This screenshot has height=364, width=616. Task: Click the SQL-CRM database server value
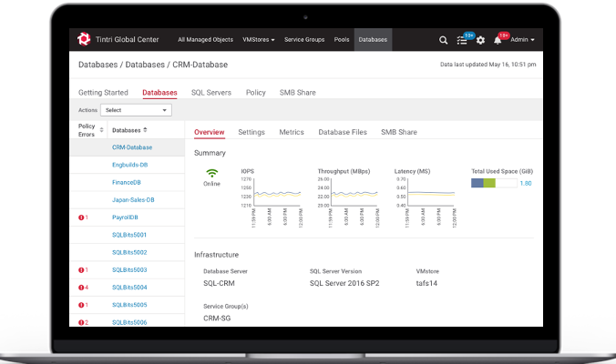219,283
